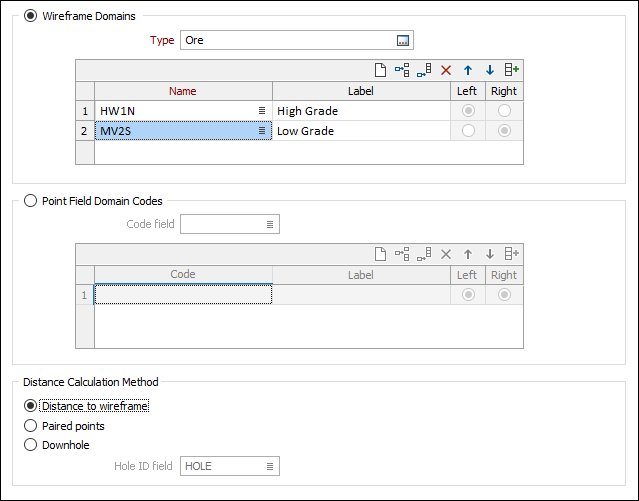Click collapse-tree icon in Point Field grid toolbar
The width and height of the screenshot is (639, 501).
(424, 254)
